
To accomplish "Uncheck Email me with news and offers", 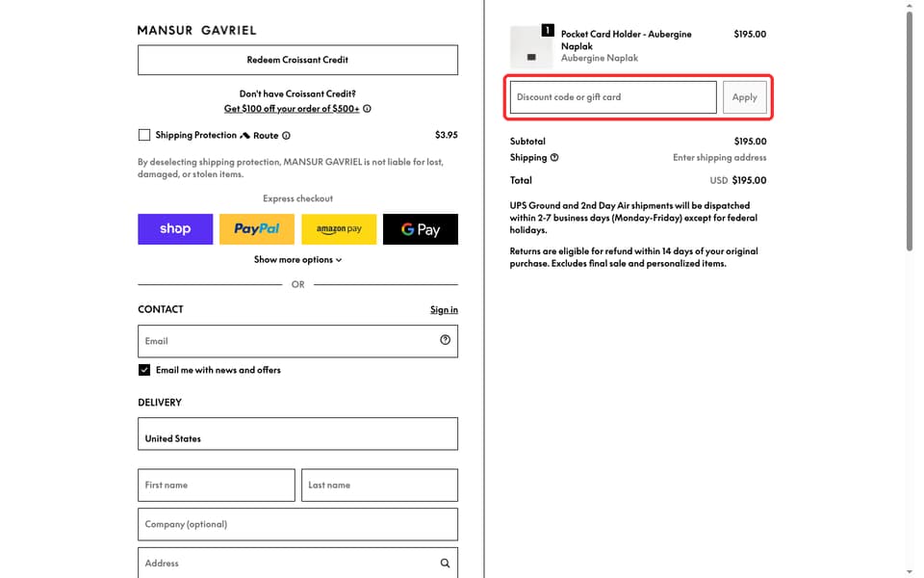I will (x=144, y=370).
